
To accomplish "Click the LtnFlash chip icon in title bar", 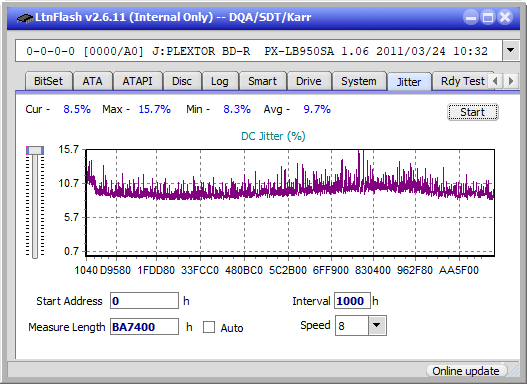I will [24, 17].
